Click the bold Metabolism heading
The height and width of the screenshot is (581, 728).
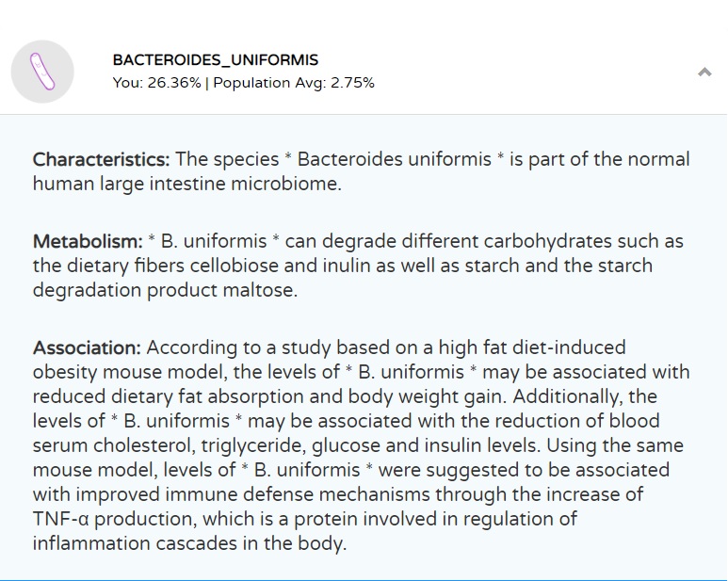[x=88, y=241]
